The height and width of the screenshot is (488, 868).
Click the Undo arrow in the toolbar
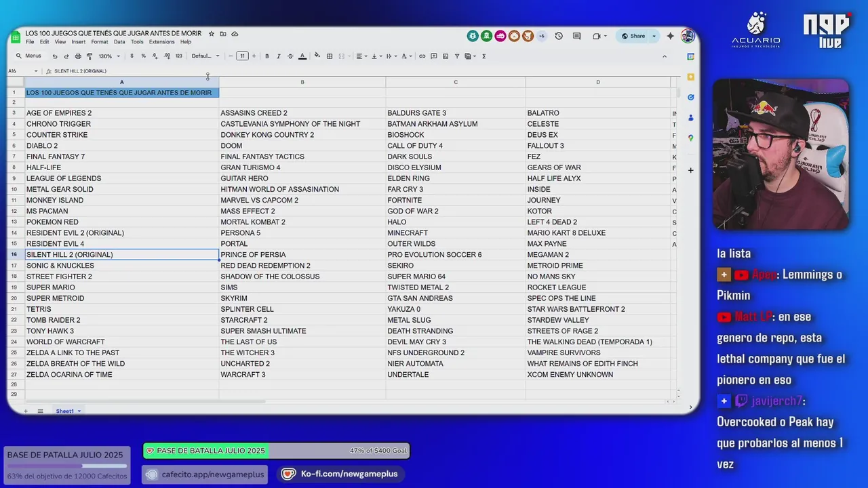55,56
